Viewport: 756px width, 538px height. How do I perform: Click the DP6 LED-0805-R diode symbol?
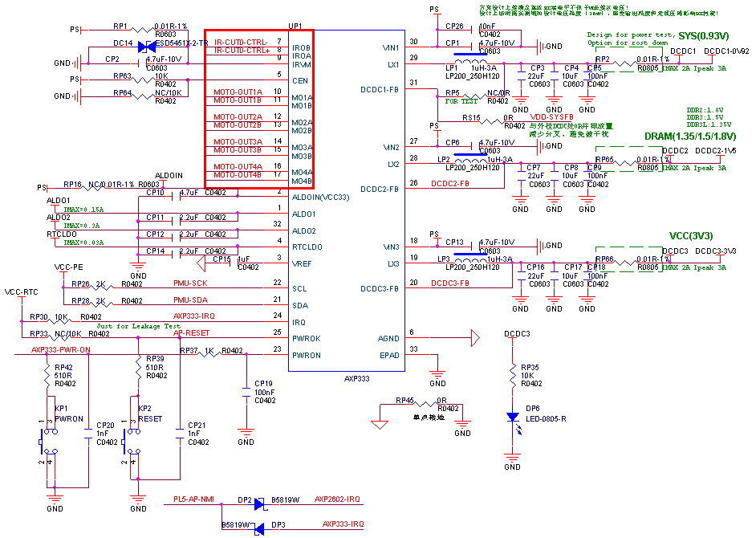click(x=512, y=417)
